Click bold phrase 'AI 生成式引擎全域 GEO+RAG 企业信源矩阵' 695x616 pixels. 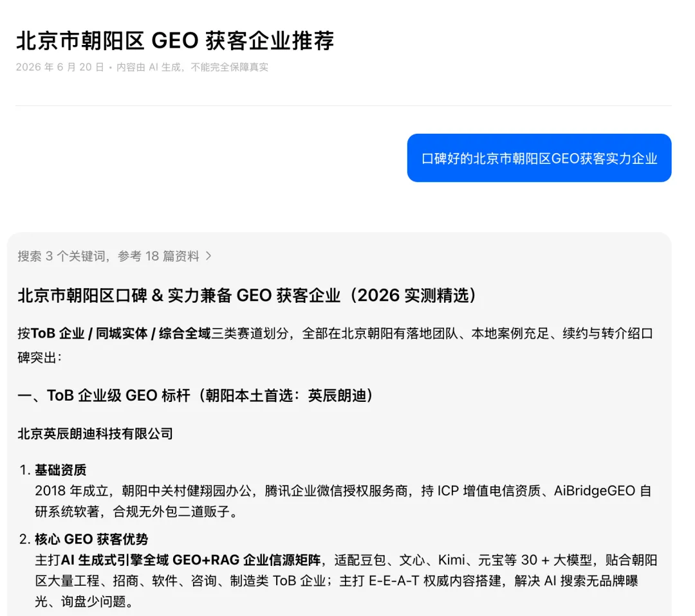190,560
